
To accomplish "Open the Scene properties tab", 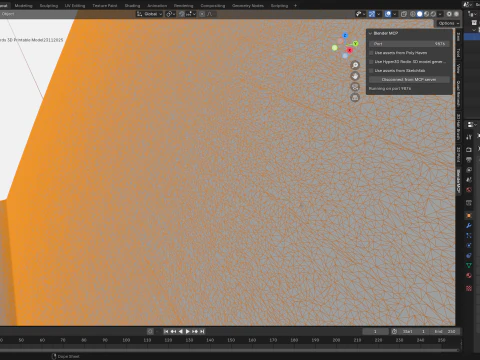I will pyautogui.click(x=469, y=180).
